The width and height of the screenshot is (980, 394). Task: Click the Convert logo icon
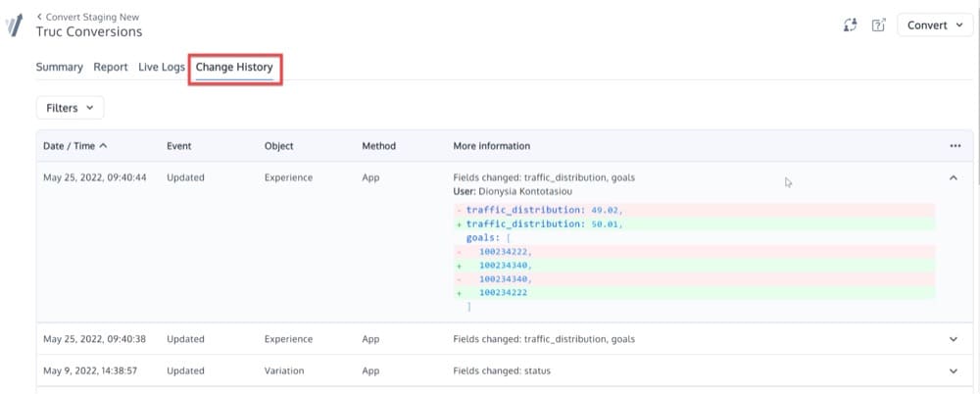pos(14,25)
